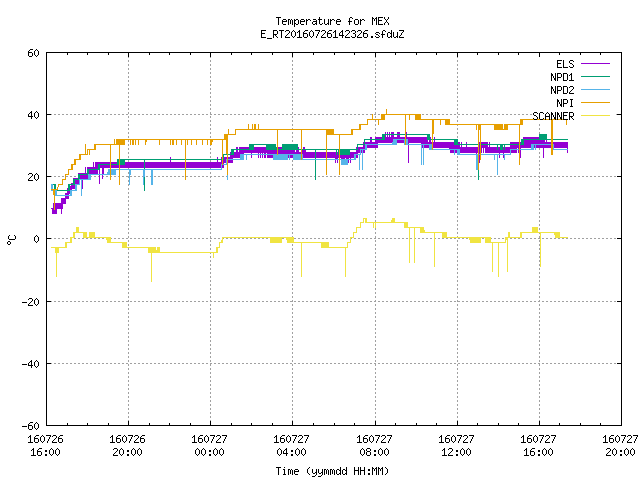Click the y-axis tick label 40
The width and height of the screenshot is (640, 480).
[33, 115]
